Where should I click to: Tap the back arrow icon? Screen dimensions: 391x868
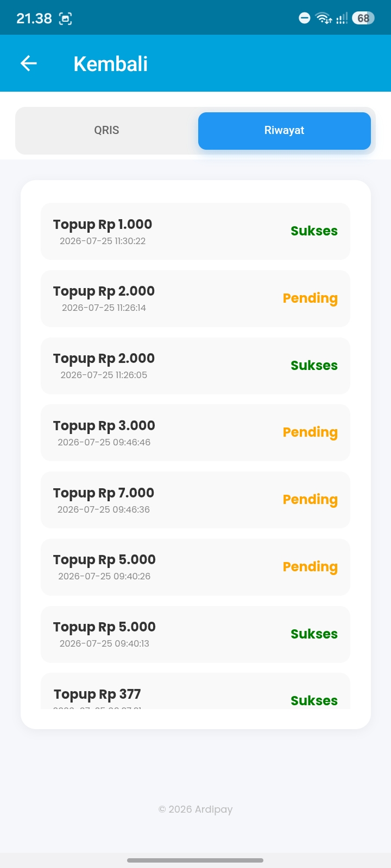pos(29,63)
